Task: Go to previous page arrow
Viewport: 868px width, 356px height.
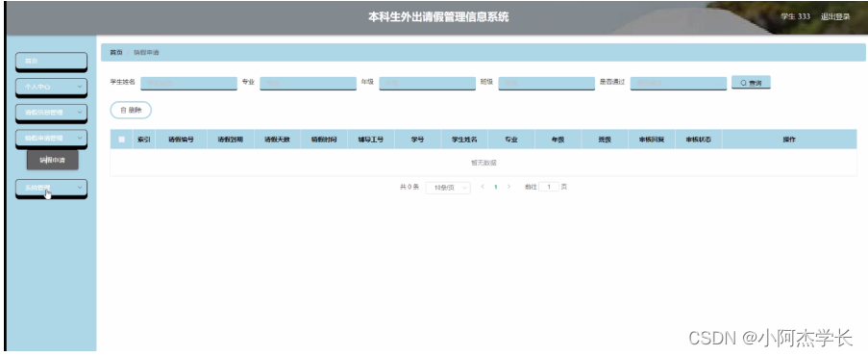Action: [483, 187]
